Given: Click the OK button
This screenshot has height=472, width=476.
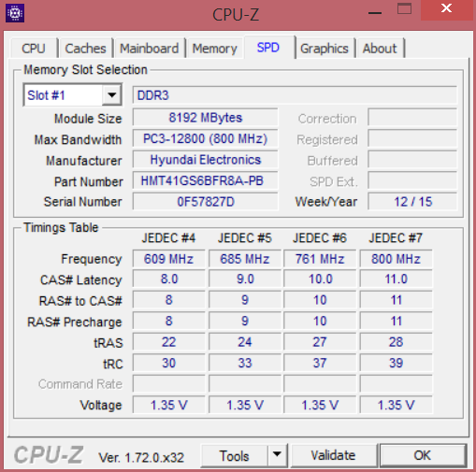Looking at the screenshot, I should (x=423, y=455).
